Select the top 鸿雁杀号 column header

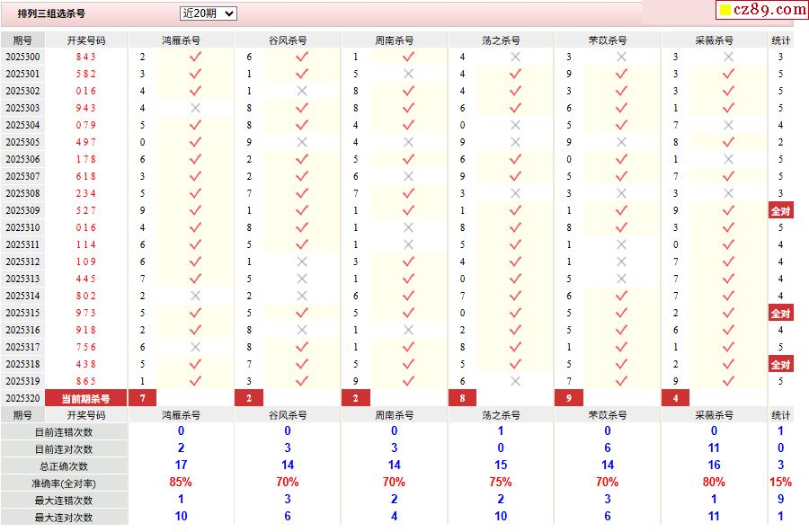pyautogui.click(x=181, y=40)
